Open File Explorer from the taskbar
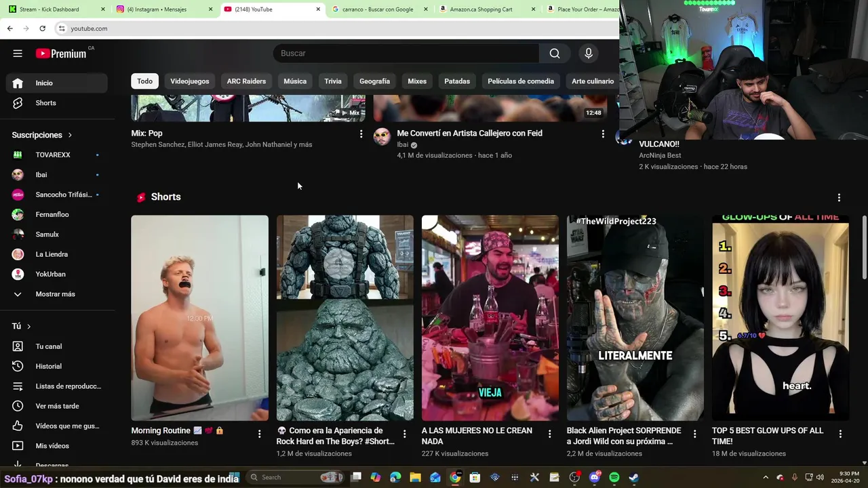Viewport: 868px width, 488px height. (415, 477)
